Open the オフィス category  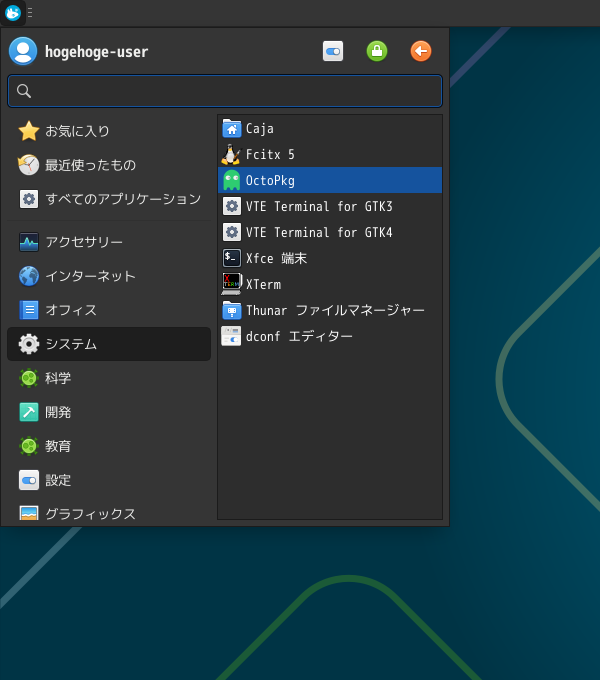coord(109,310)
